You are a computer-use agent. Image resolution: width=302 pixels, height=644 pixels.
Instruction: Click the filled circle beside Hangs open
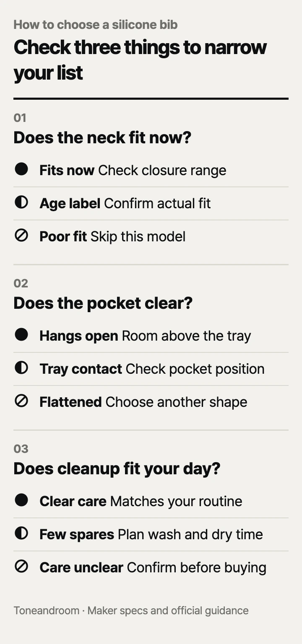(x=21, y=334)
